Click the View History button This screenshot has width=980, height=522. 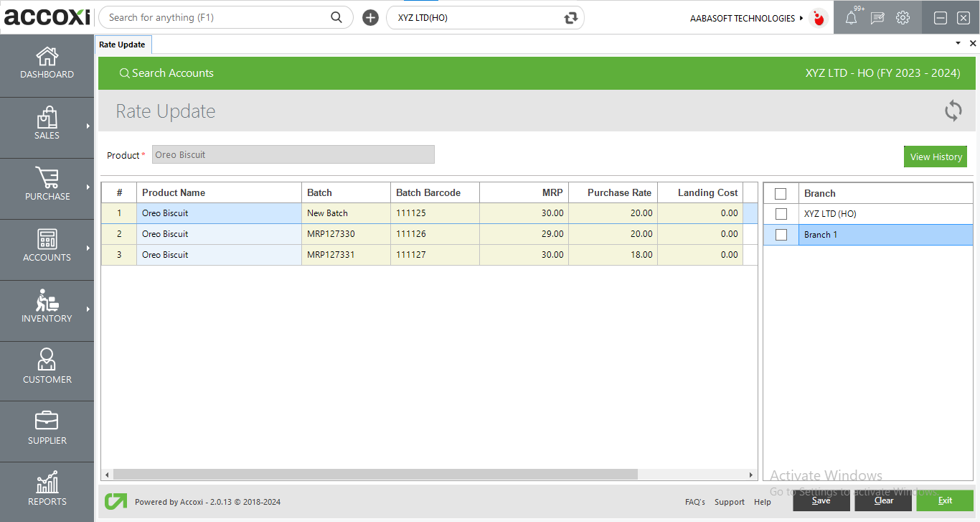click(936, 157)
